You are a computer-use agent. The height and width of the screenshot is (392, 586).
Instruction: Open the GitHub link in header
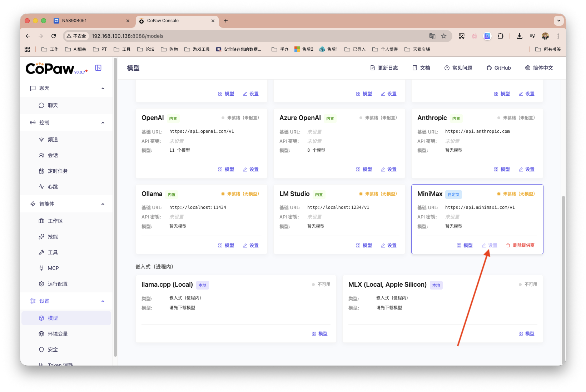[x=498, y=68]
